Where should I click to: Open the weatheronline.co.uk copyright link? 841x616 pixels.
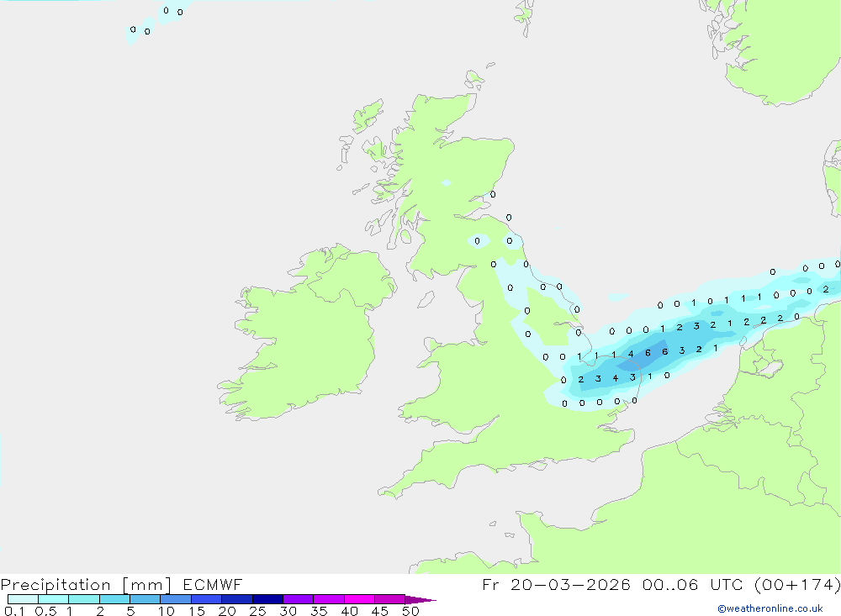tap(770, 608)
